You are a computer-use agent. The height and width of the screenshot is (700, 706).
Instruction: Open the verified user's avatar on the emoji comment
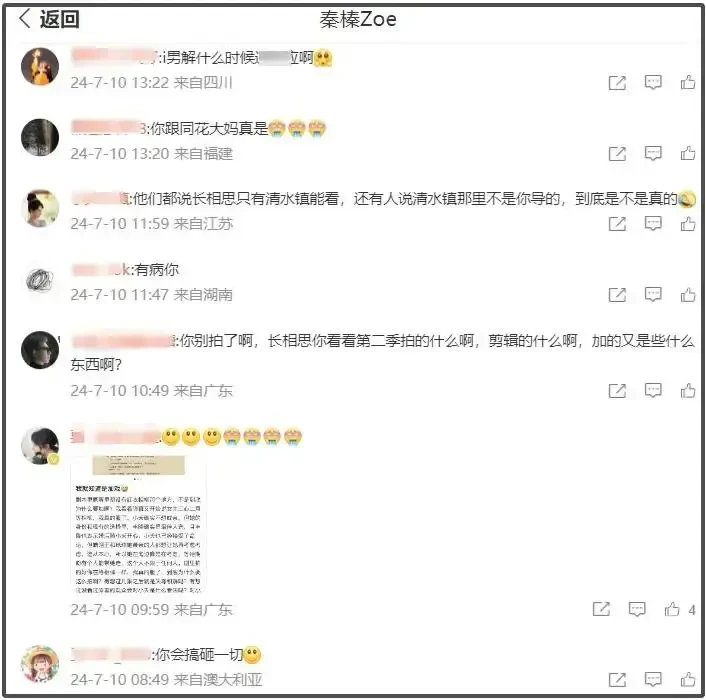(40, 445)
